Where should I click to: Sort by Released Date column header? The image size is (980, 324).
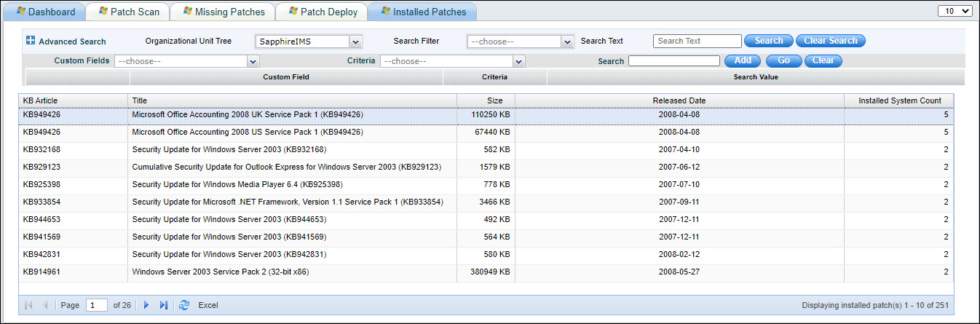pos(679,100)
